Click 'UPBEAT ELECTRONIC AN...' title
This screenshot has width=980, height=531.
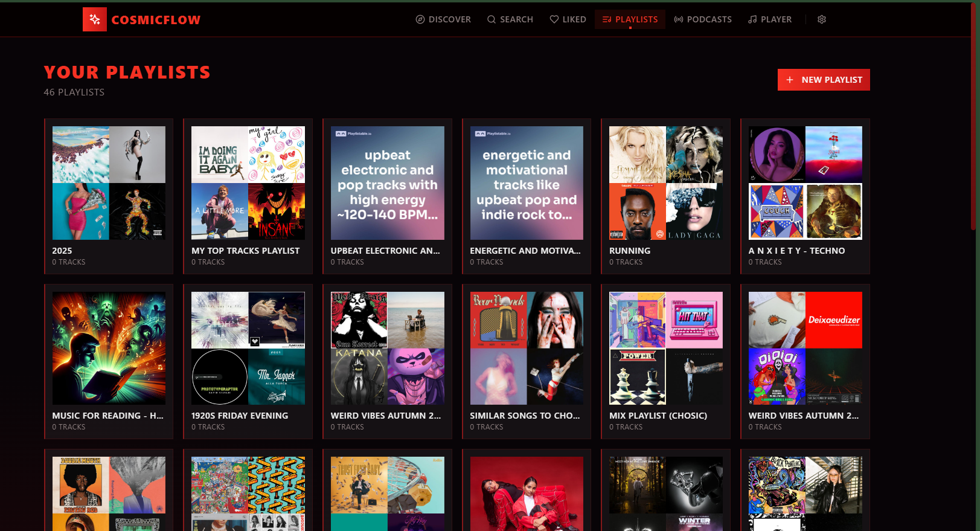[385, 251]
